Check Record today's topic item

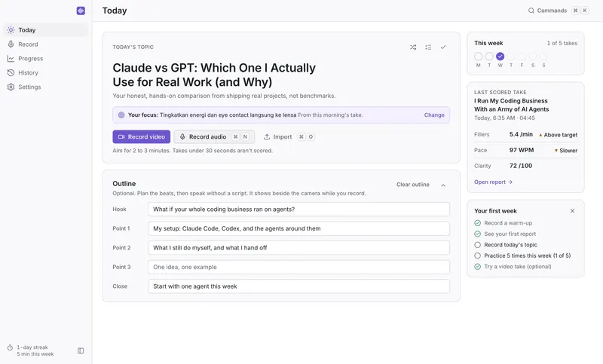click(506, 244)
